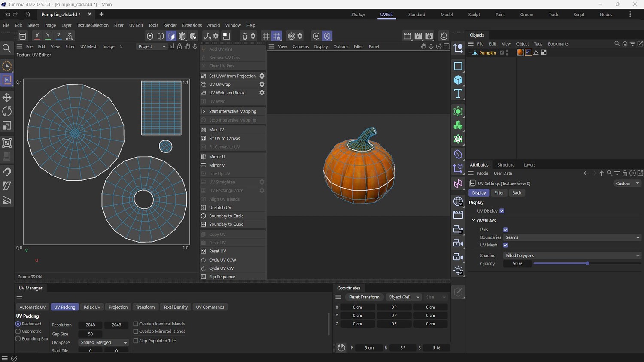Click gear icon beside UV Unwrap
Screen dimensions: 644x362
point(262,85)
